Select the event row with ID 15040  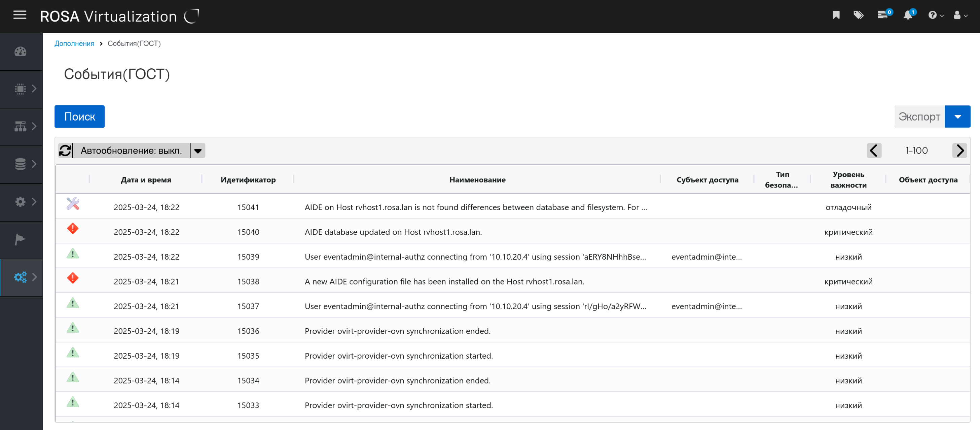click(393, 232)
